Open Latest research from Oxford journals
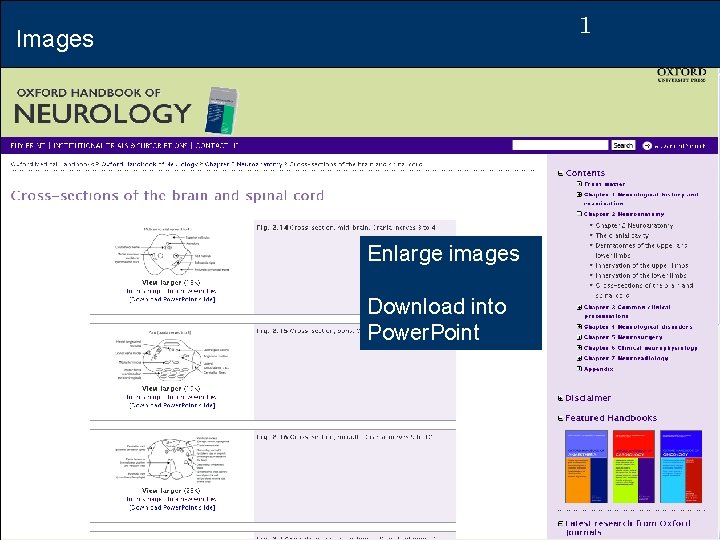Screen dimensions: 720x540 pos(628,528)
